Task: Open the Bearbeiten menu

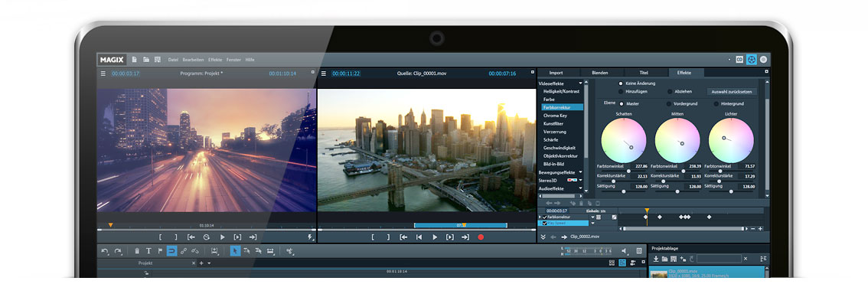Action: point(193,59)
